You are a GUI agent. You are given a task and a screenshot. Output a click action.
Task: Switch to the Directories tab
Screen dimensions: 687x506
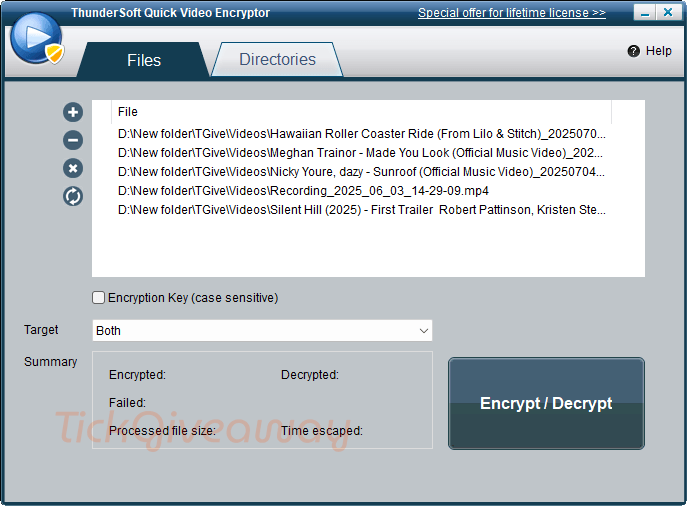[277, 59]
